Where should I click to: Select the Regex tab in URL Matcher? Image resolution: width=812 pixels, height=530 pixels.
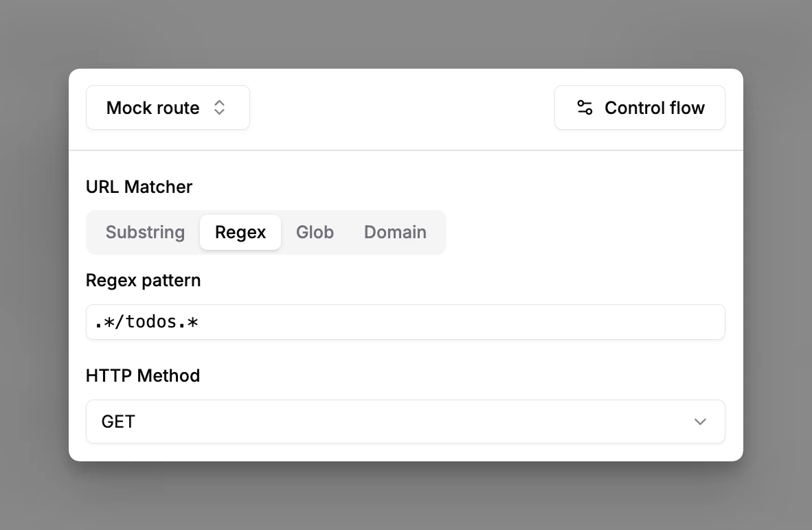coord(240,232)
